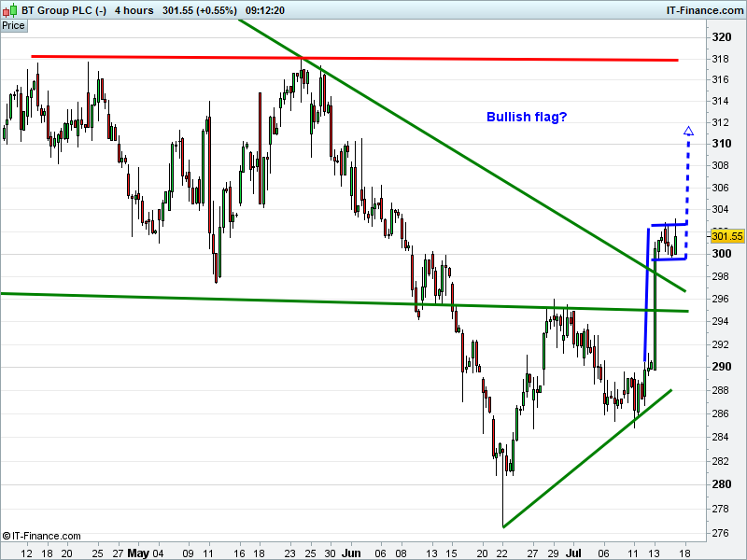The height and width of the screenshot is (560, 747).
Task: Click the 04 date label after May
Action: point(158,553)
